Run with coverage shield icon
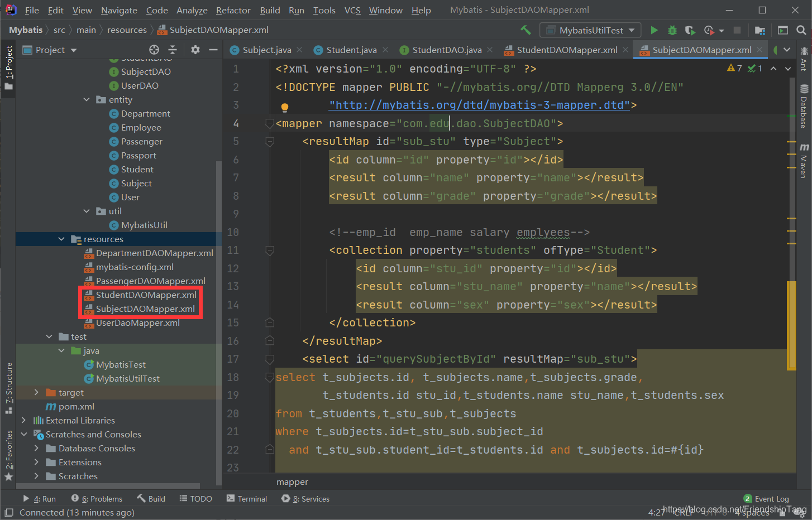Screen dimensions: 812x520 point(690,30)
